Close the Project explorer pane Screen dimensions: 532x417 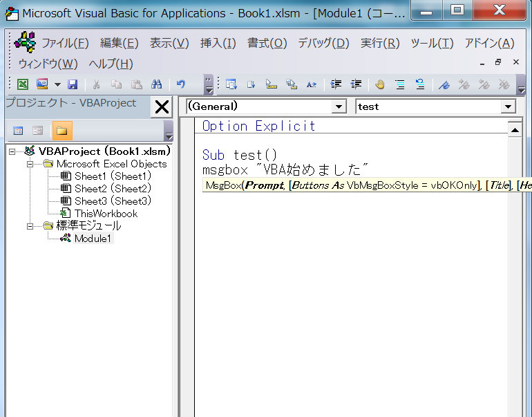162,107
